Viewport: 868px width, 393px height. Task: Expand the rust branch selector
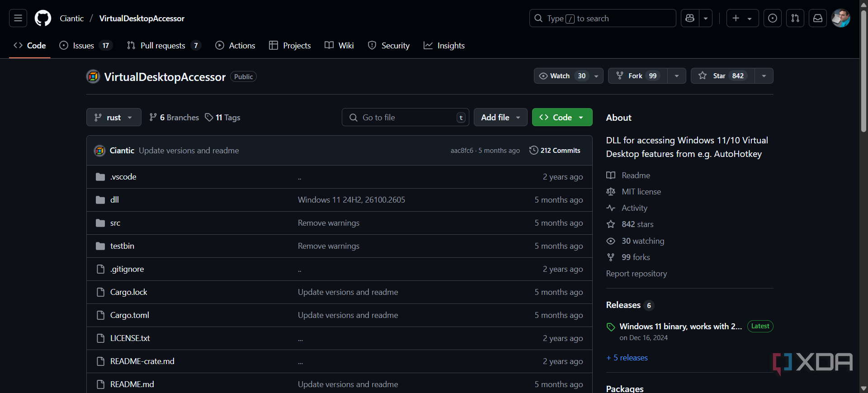click(114, 118)
